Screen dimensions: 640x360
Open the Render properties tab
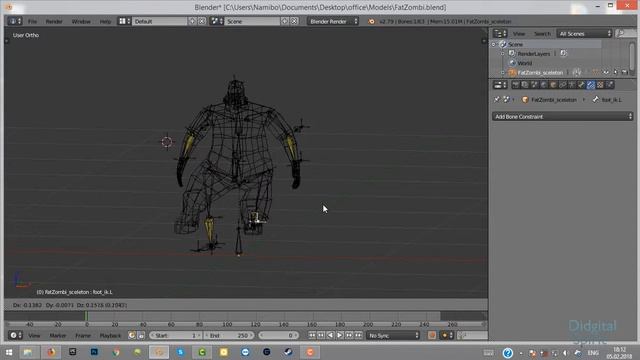tap(516, 85)
